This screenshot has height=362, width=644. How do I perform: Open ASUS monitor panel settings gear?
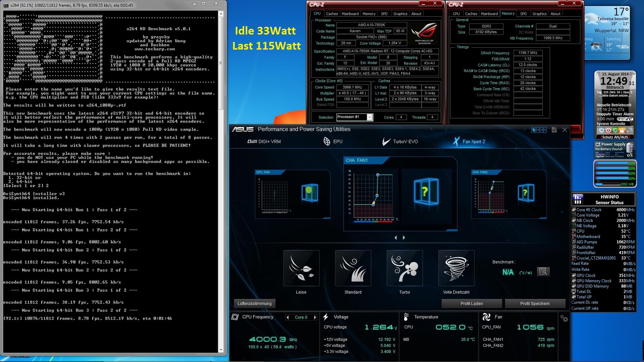[x=564, y=319]
